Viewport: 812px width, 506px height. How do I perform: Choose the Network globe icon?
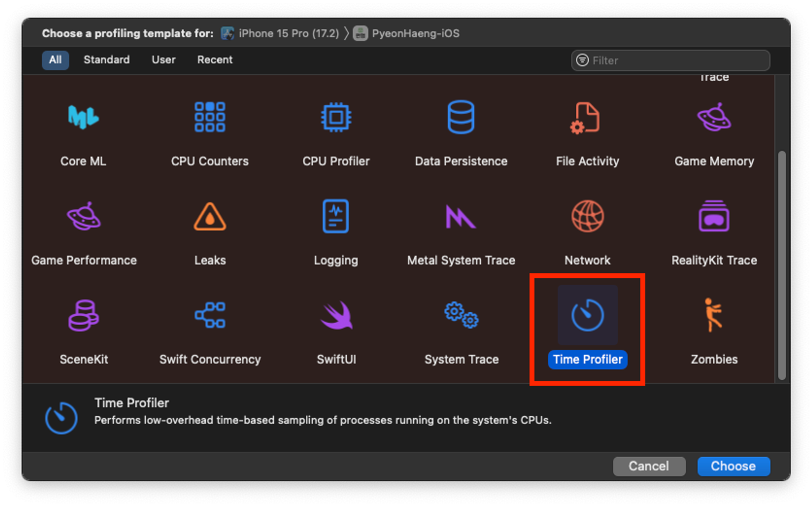[x=587, y=216]
